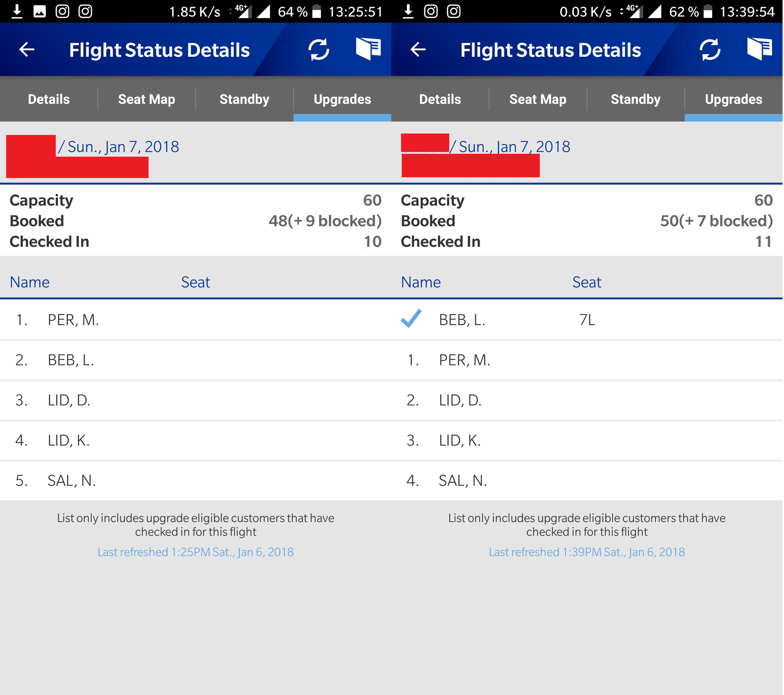This screenshot has height=695, width=784.
Task: Switch to Seat Map tab on the right screen
Action: (x=538, y=99)
